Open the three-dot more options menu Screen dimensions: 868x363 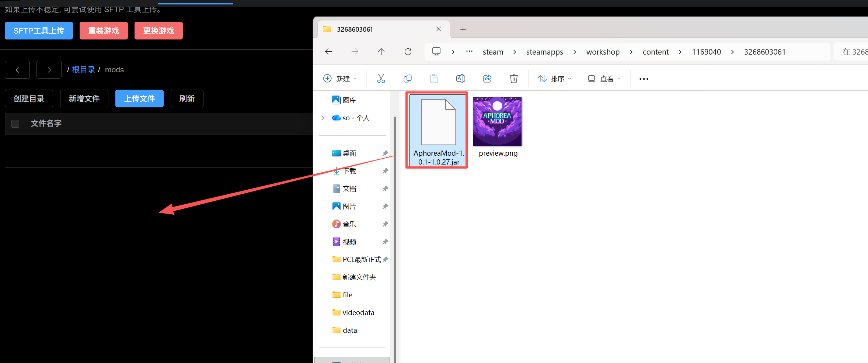pyautogui.click(x=644, y=79)
